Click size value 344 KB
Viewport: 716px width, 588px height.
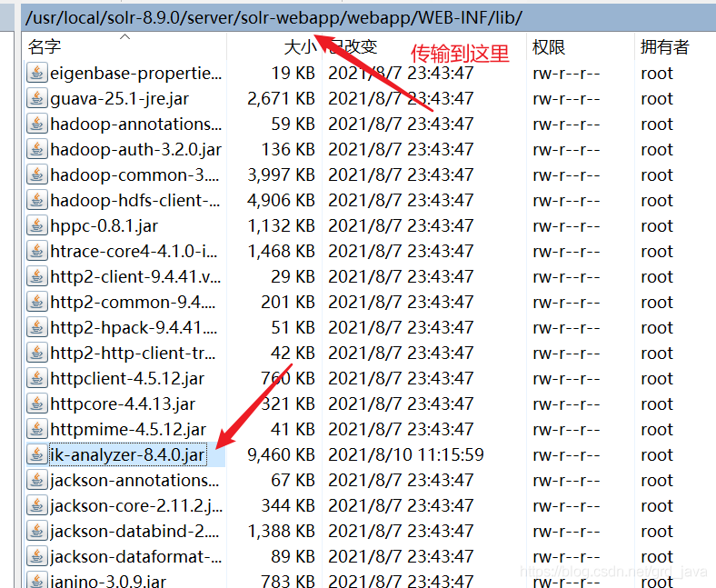point(288,506)
